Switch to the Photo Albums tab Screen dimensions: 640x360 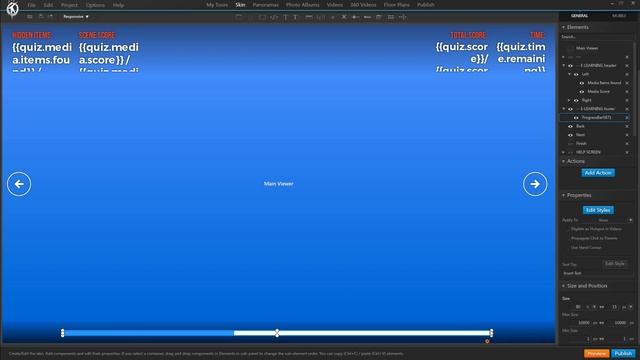pos(302,5)
